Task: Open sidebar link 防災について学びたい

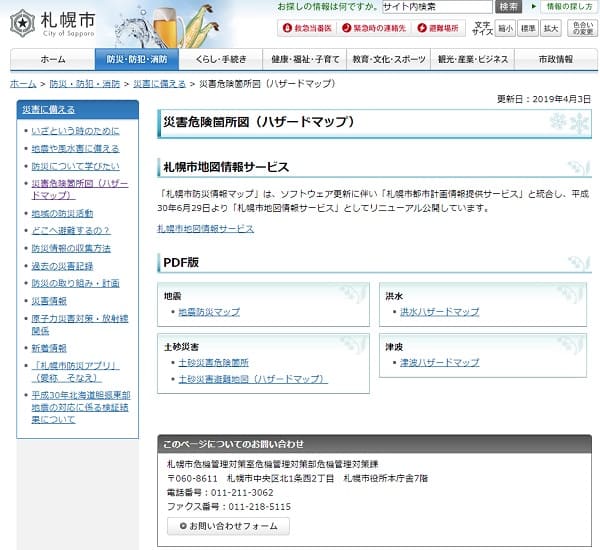Action: tap(75, 166)
